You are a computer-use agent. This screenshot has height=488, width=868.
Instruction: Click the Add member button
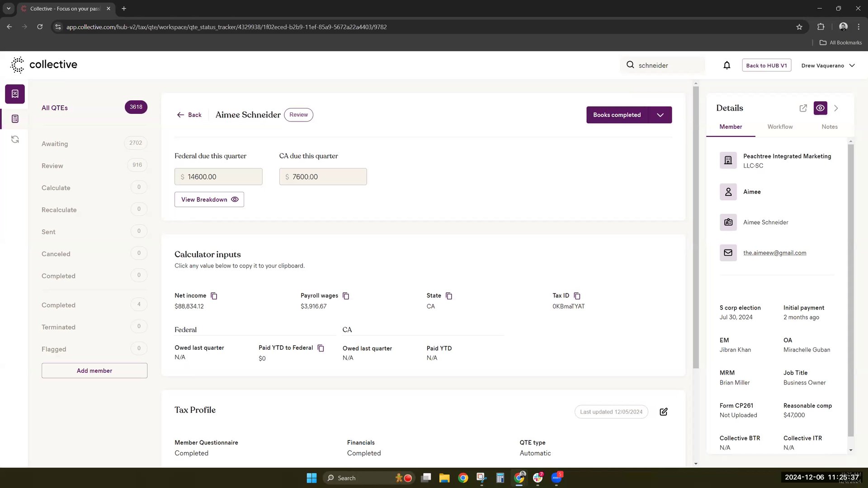click(94, 371)
